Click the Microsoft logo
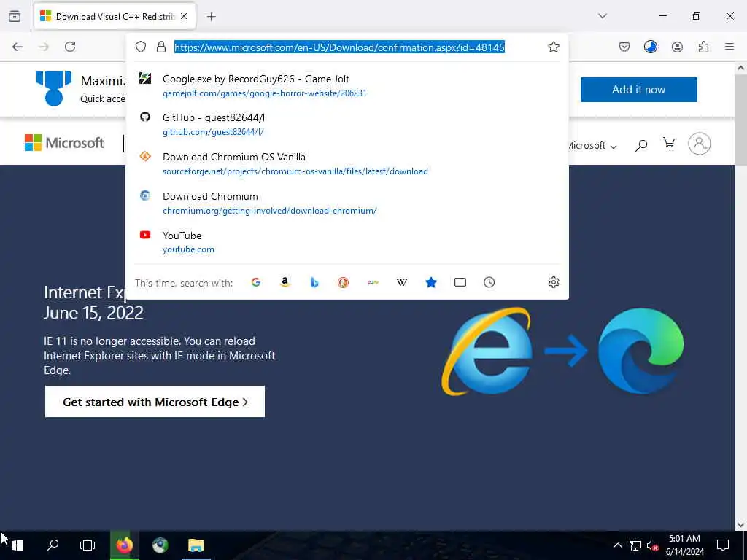This screenshot has height=560, width=747. coord(64,143)
